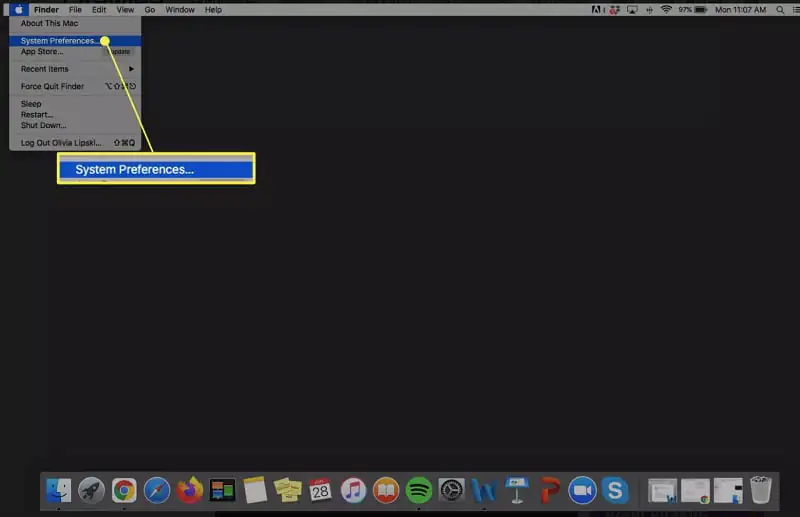This screenshot has width=800, height=517.
Task: Launch PowerPoint from the dock
Action: coord(549,490)
